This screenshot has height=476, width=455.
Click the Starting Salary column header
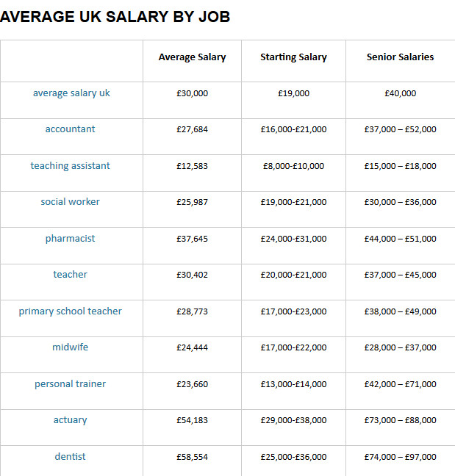(x=294, y=57)
